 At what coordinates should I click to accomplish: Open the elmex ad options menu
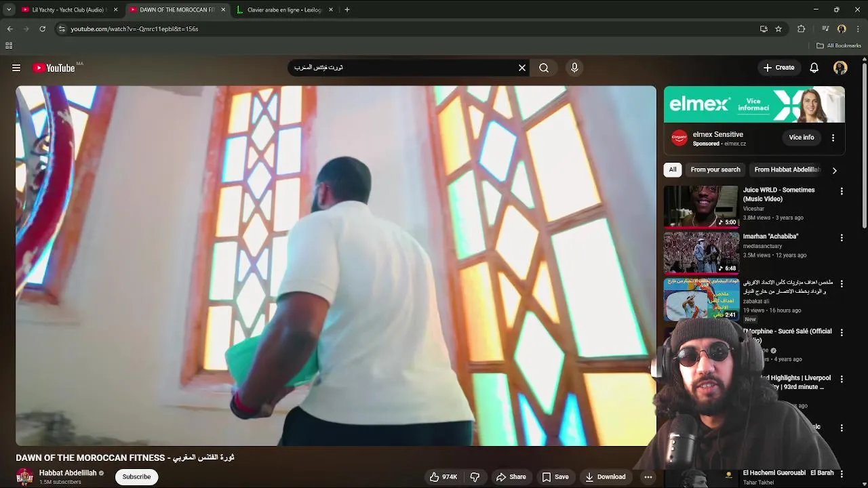click(833, 138)
